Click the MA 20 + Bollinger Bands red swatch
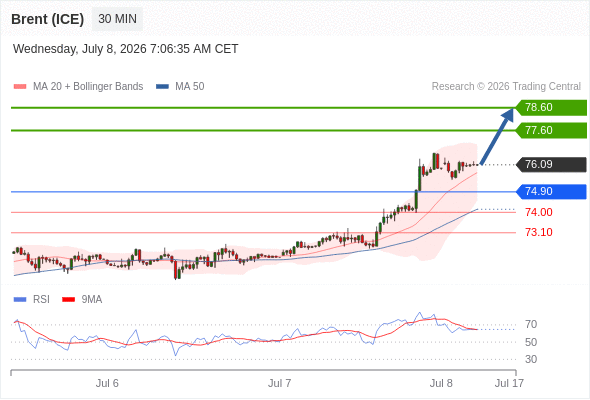590x400 pixels. [x=20, y=87]
